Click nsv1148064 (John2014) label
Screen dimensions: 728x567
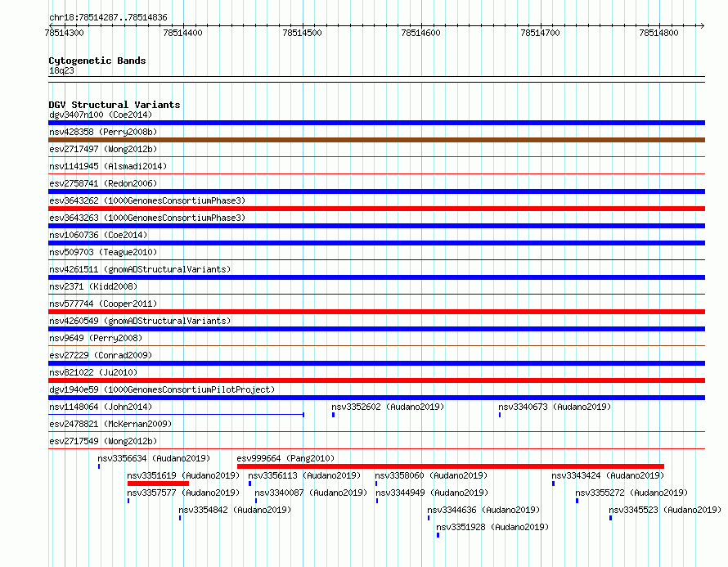(x=101, y=407)
